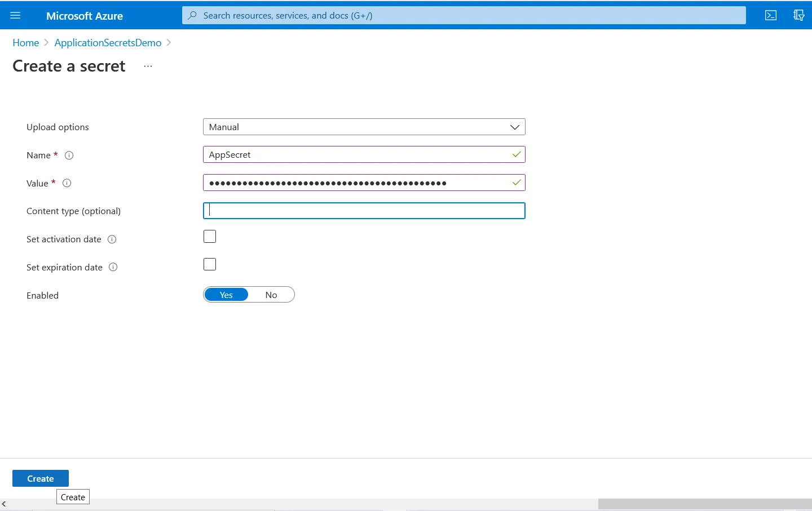This screenshot has height=511, width=812.
Task: Show info for Set expiration date
Action: (x=113, y=268)
